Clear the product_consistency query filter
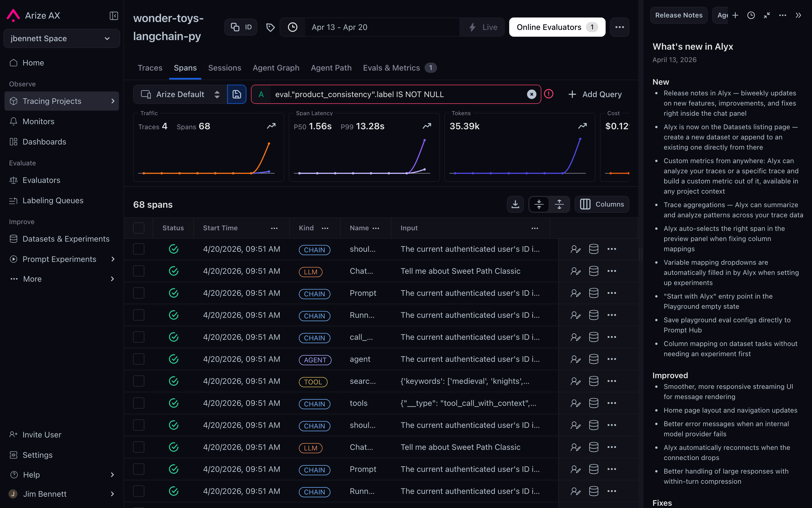 point(531,95)
